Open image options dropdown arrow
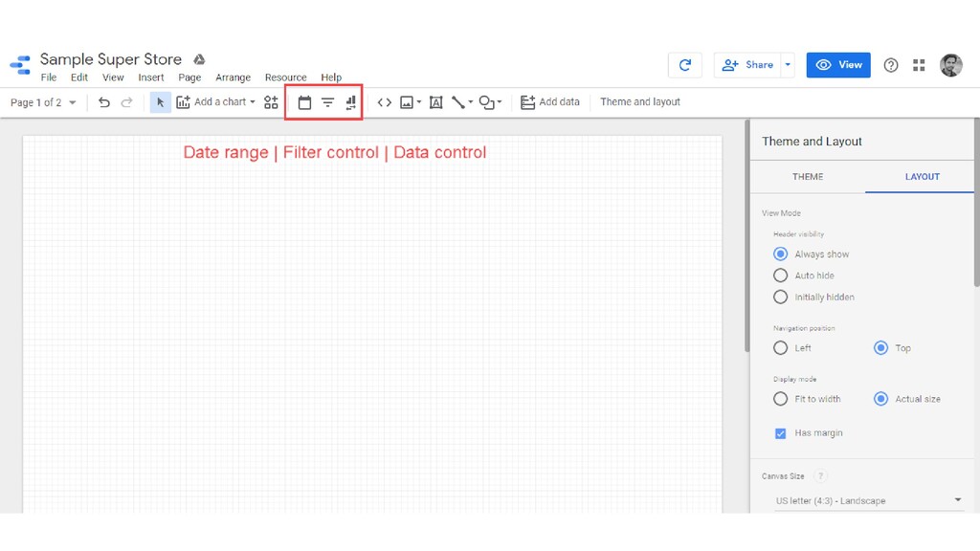This screenshot has width=980, height=551. 419,102
